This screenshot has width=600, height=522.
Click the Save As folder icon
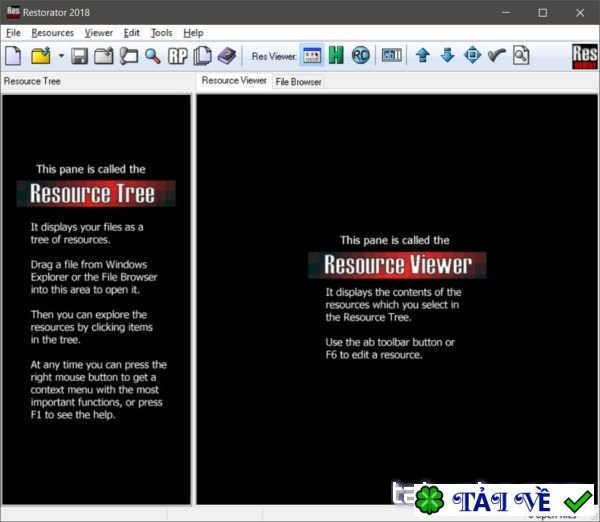(x=104, y=56)
